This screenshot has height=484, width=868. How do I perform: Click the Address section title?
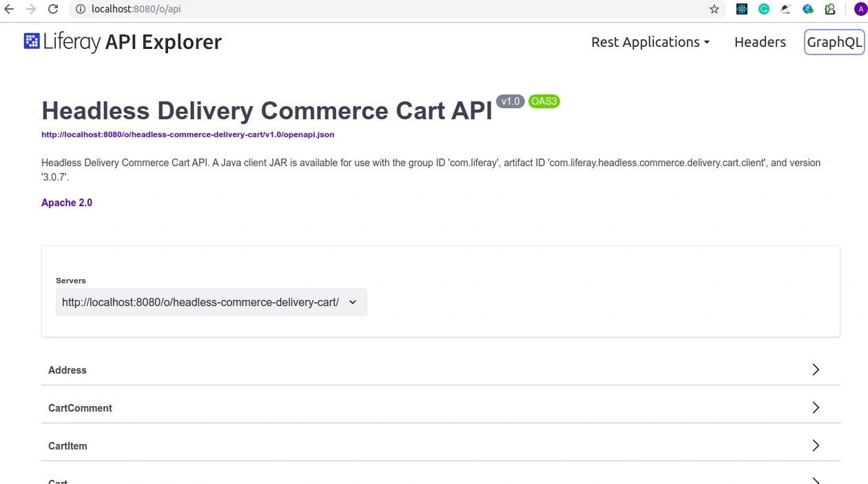pos(68,370)
